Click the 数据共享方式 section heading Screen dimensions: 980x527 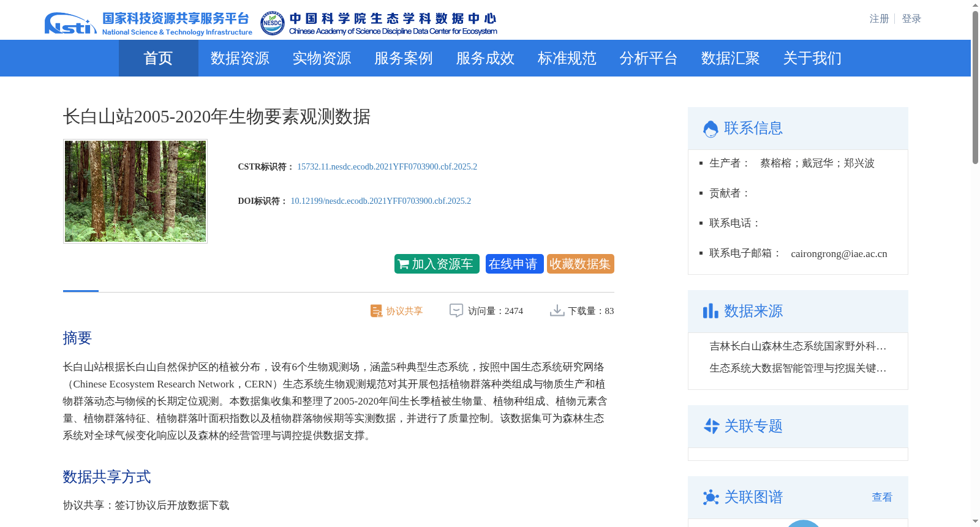click(x=107, y=477)
